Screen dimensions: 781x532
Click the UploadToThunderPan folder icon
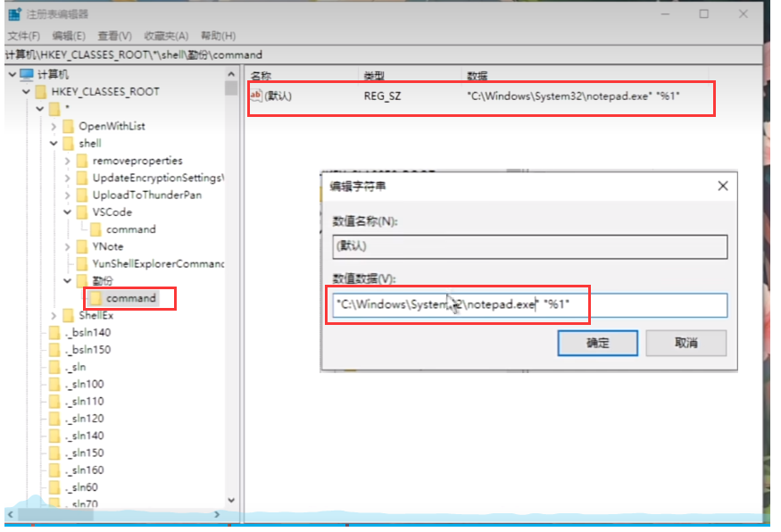click(x=82, y=195)
